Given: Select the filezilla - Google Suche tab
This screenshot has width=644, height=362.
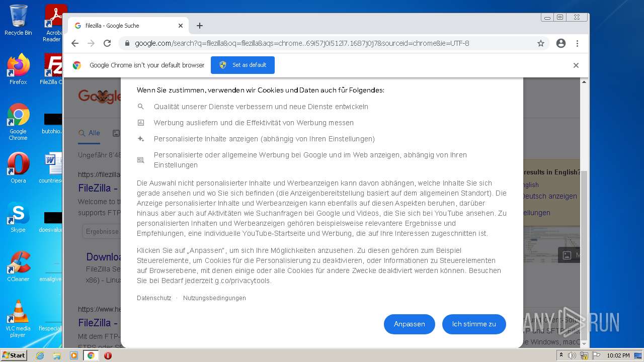Looking at the screenshot, I should click(x=128, y=26).
